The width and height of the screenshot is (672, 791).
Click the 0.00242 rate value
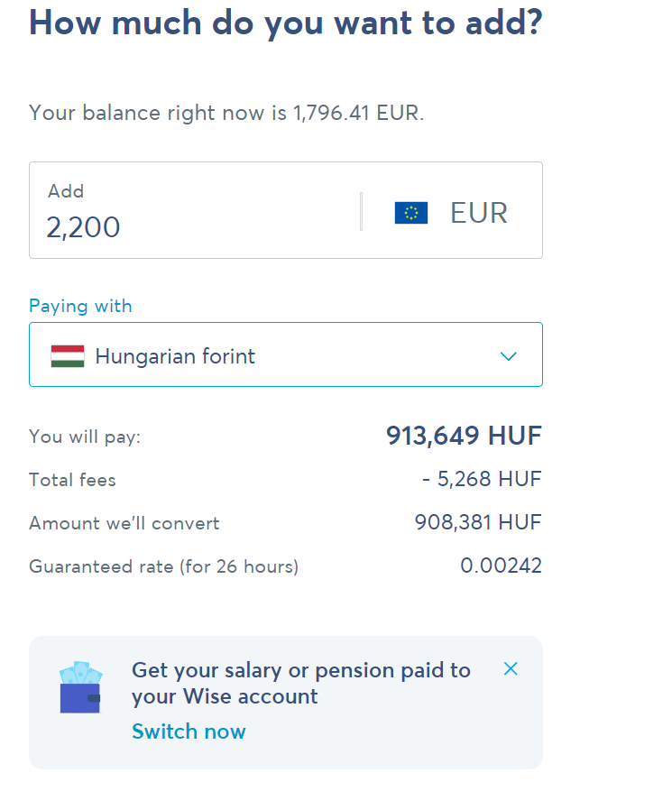click(x=501, y=566)
